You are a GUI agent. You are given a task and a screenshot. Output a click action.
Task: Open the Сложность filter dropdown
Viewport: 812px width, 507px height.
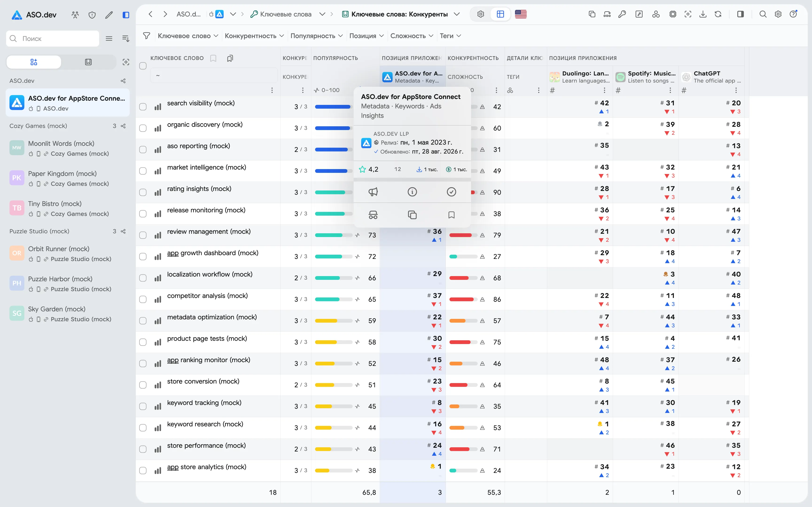pos(412,36)
